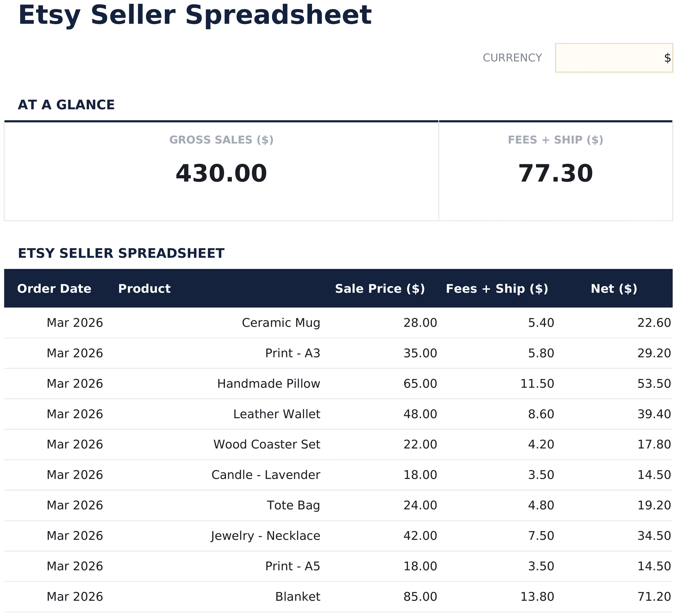Click the 19.20 net cell
The width and height of the screenshot is (677, 616).
pyautogui.click(x=654, y=505)
